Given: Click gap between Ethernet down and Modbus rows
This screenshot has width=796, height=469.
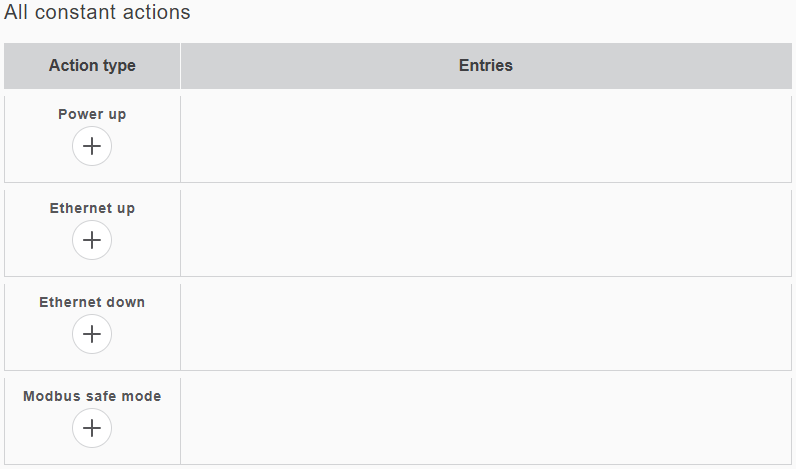Looking at the screenshot, I should coord(398,374).
